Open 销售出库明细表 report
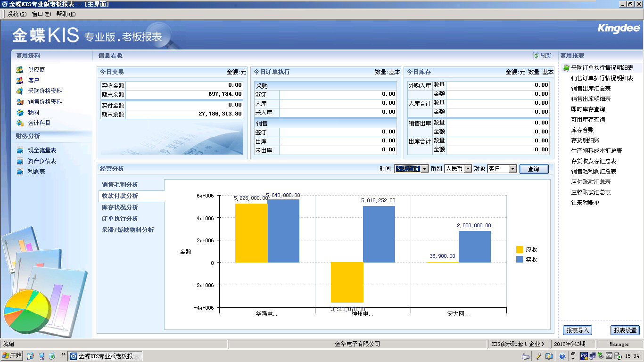Screen dimensions: 644x362 pos(591,99)
